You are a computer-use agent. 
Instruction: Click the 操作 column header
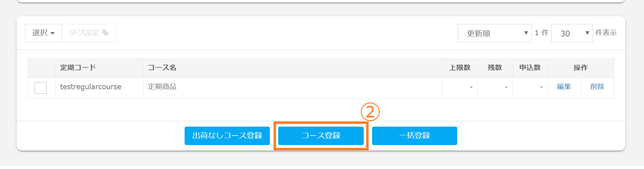pyautogui.click(x=580, y=68)
